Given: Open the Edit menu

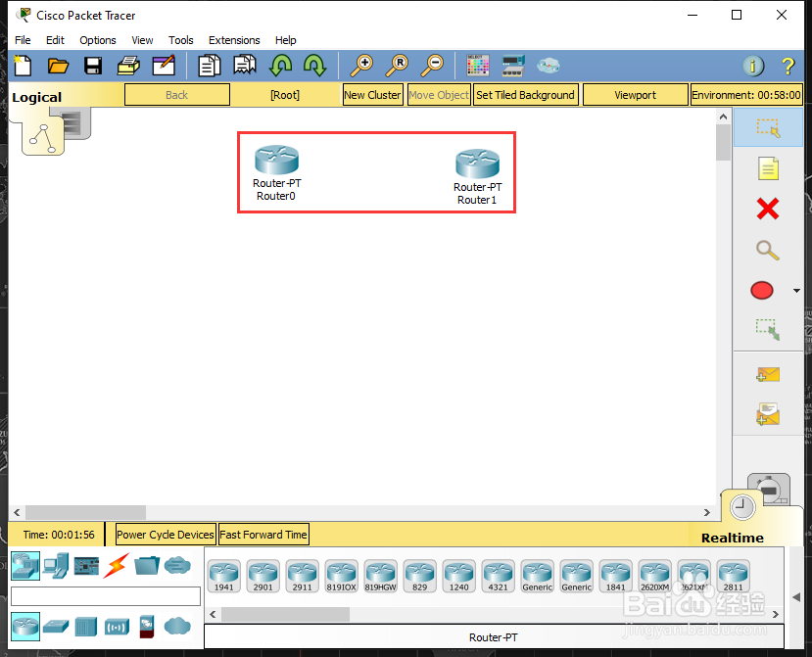Looking at the screenshot, I should pos(55,40).
